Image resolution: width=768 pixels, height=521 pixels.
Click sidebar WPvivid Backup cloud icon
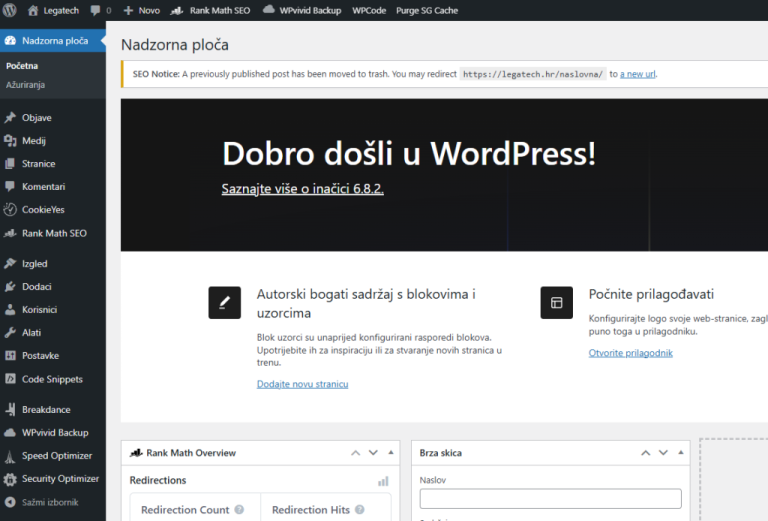(x=10, y=432)
